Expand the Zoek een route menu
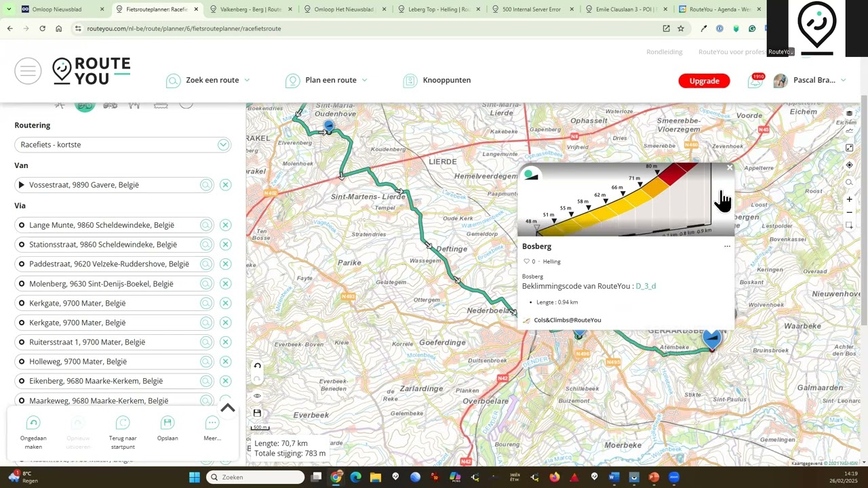 pos(208,80)
